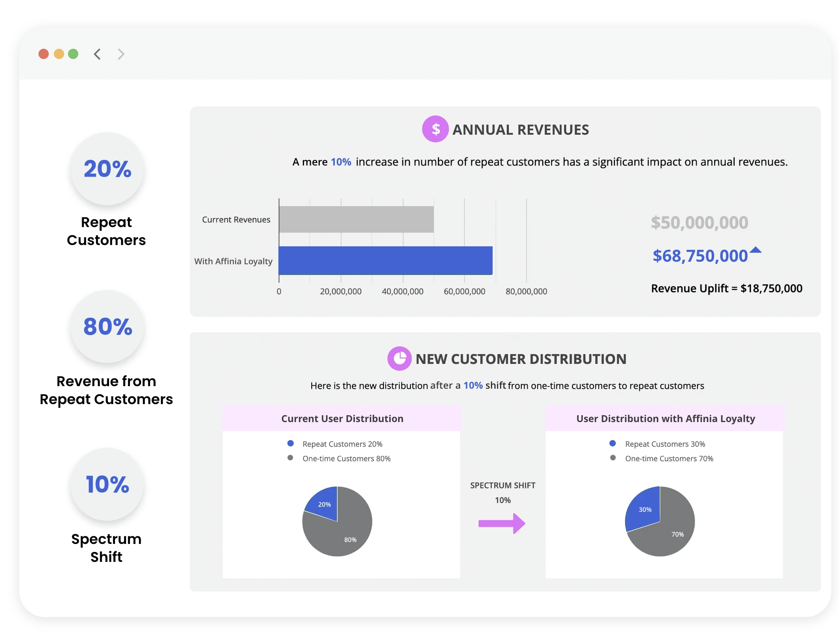Click the blue 10% in revenues description

341,162
